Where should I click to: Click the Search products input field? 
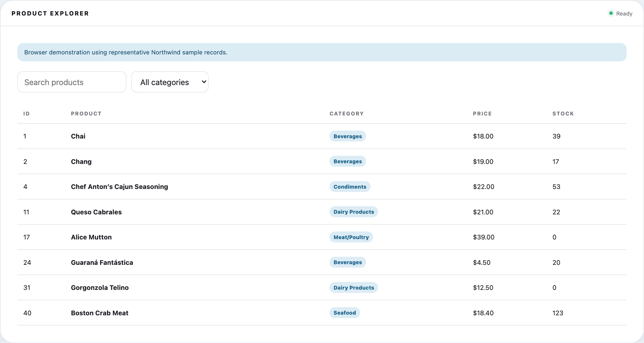click(x=72, y=82)
